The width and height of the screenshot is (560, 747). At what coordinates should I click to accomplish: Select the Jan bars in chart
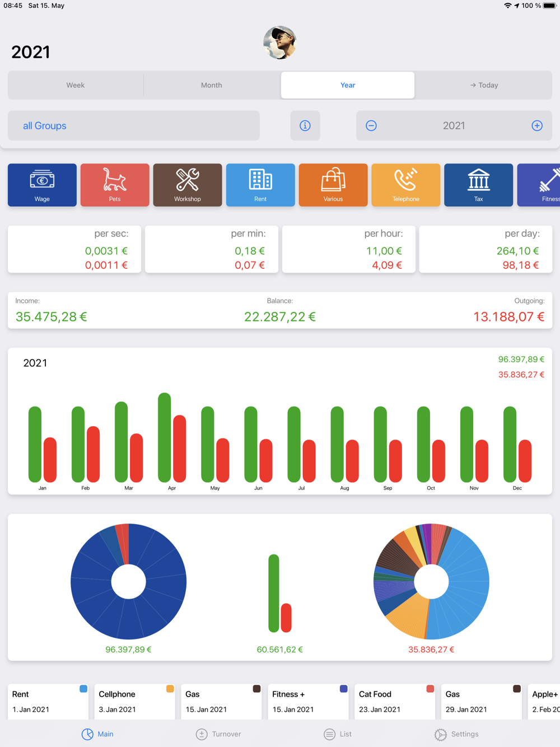(43, 444)
